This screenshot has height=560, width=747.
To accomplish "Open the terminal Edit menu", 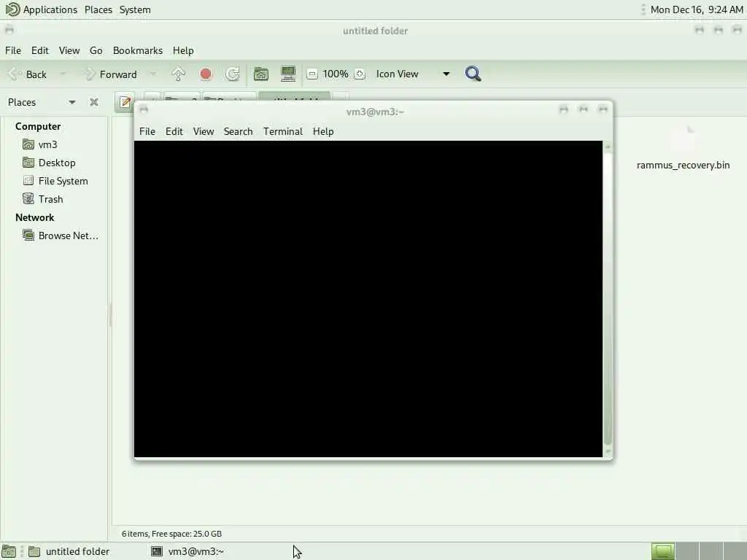I will coord(174,131).
